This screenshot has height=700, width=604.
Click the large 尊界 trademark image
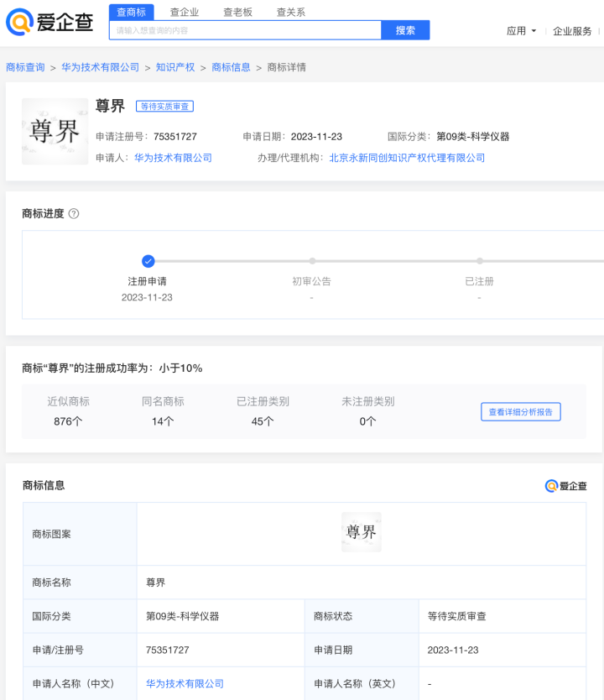pos(55,132)
